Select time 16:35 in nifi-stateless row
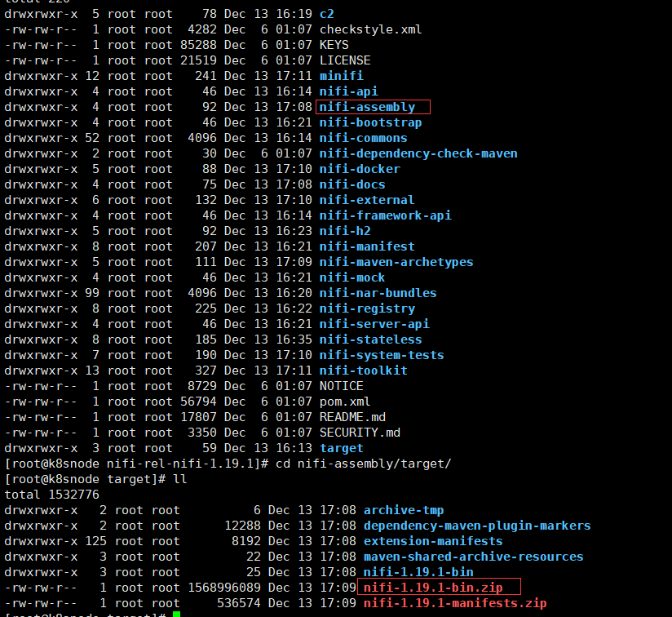Image resolution: width=672 pixels, height=617 pixels. tap(294, 340)
